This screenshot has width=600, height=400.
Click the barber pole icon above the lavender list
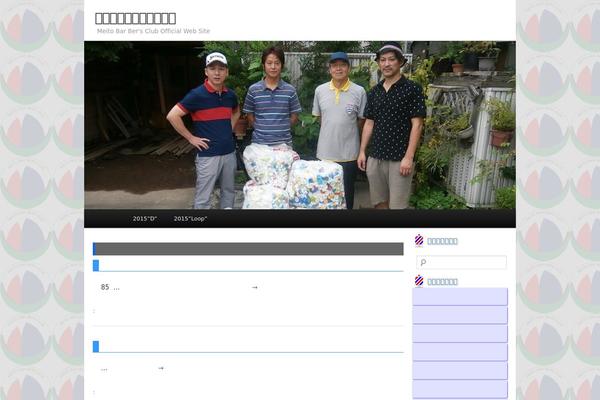point(419,281)
